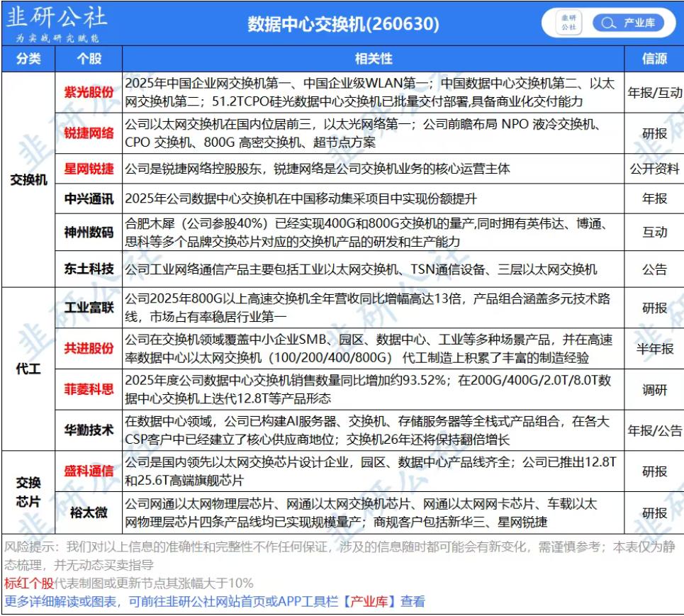Screen dimensions: 684x616
Task: Click stock name 中兴通讯
Action: [x=89, y=198]
